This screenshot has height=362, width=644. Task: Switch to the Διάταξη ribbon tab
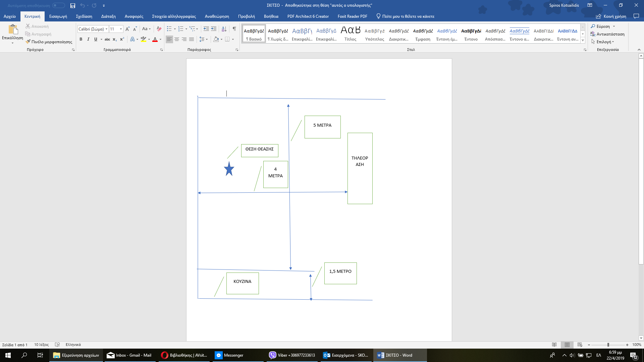(108, 16)
